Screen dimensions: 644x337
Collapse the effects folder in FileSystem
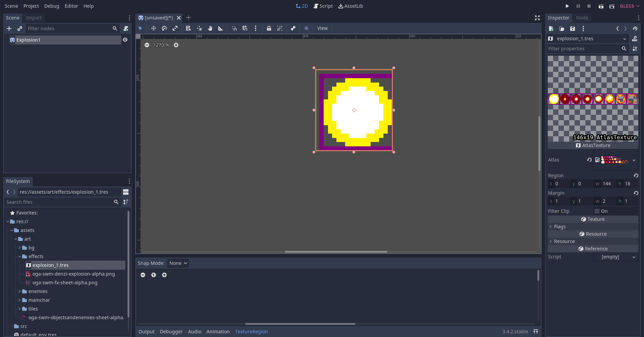[20, 256]
